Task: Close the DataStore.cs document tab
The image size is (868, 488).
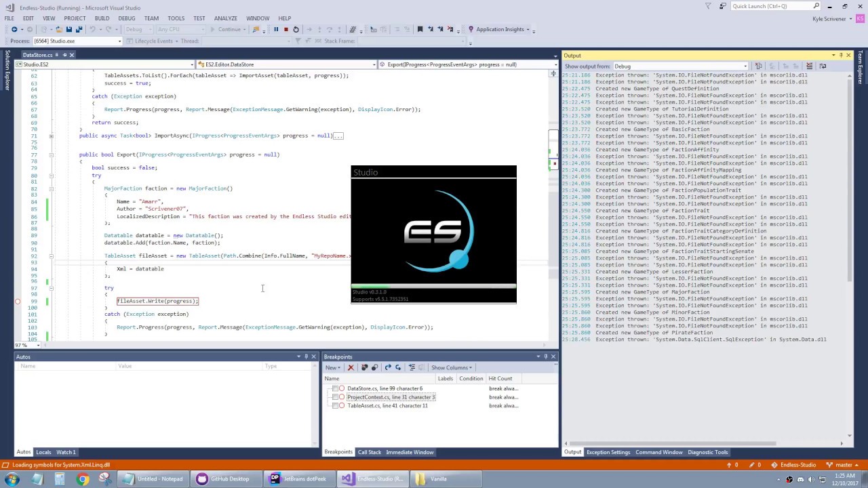Action: (72, 55)
